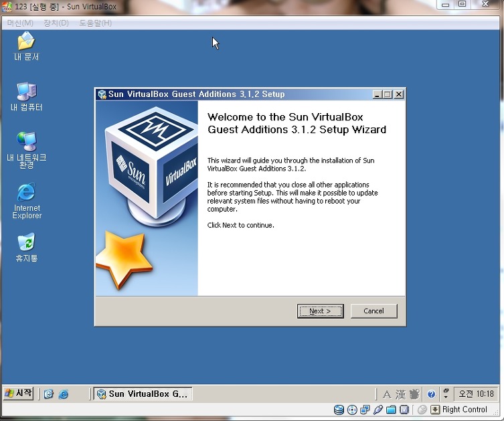Click the host key arrow indicator icon
Image resolution: width=504 pixels, height=421 pixels.
435,410
